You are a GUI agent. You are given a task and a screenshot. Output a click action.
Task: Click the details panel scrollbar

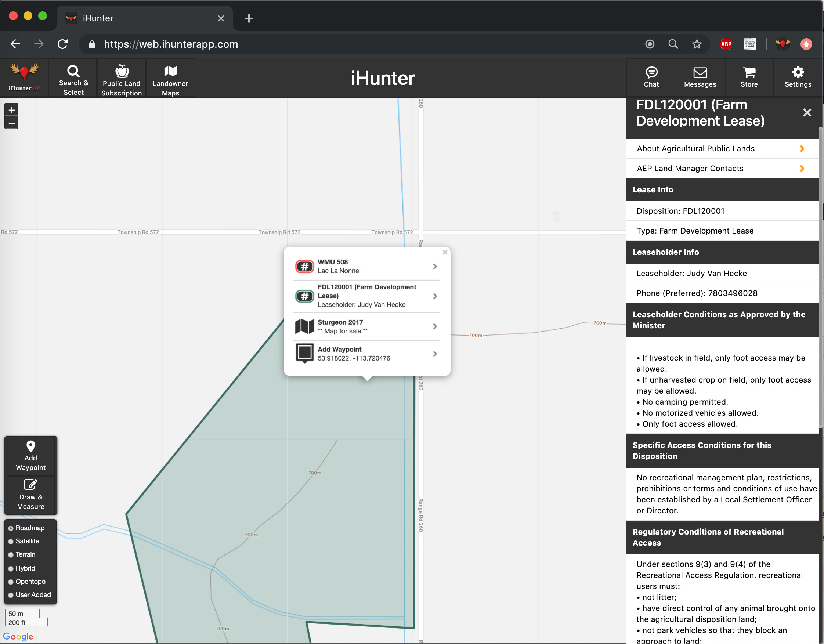820,277
